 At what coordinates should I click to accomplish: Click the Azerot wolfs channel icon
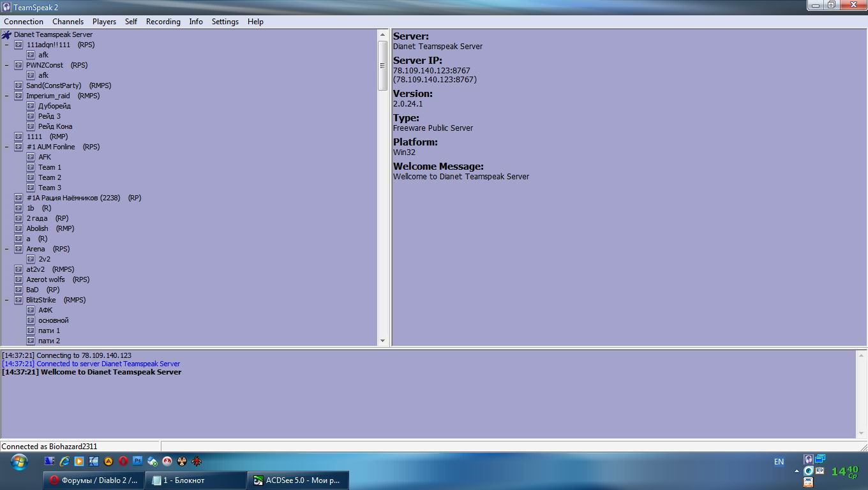(x=19, y=279)
